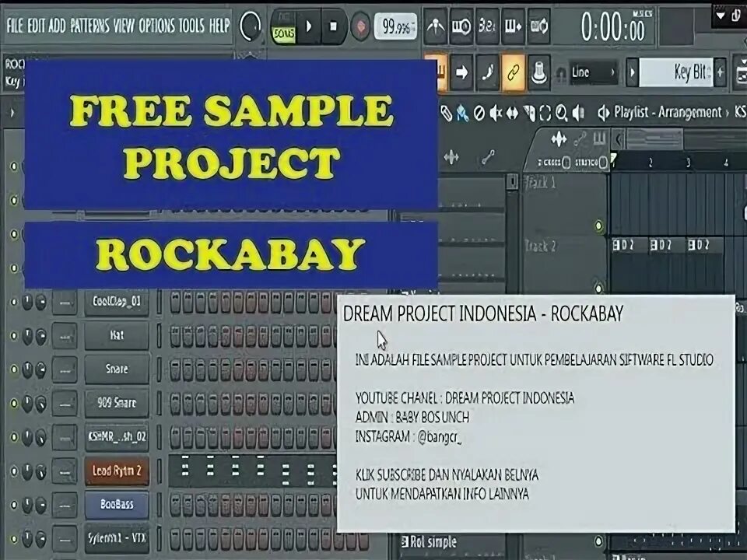Select the playlist Slip tool

point(512,113)
